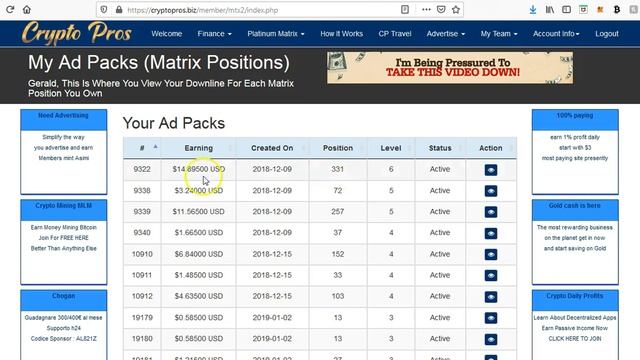Viewport: 640px width, 360px height.
Task: Select earning value $14.89500 USD
Action: [x=198, y=169]
